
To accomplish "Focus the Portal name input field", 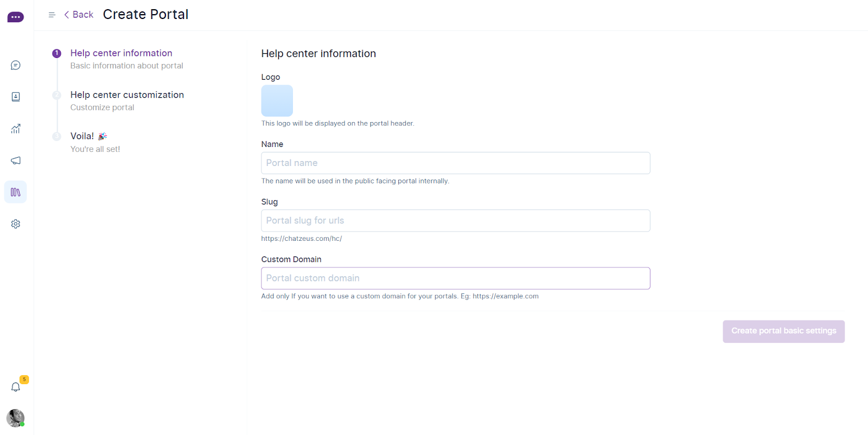I will point(455,163).
